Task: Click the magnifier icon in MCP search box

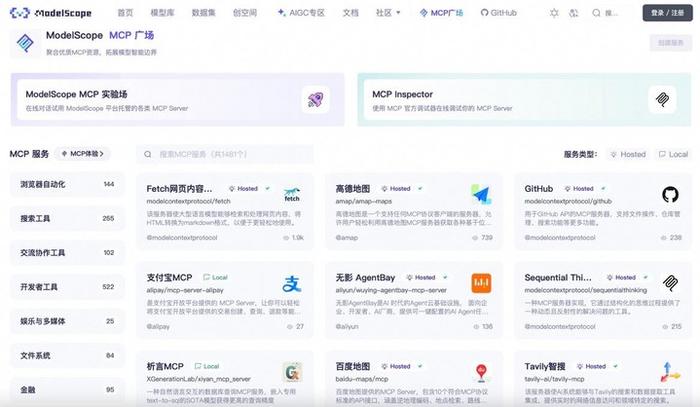Action: (147, 154)
